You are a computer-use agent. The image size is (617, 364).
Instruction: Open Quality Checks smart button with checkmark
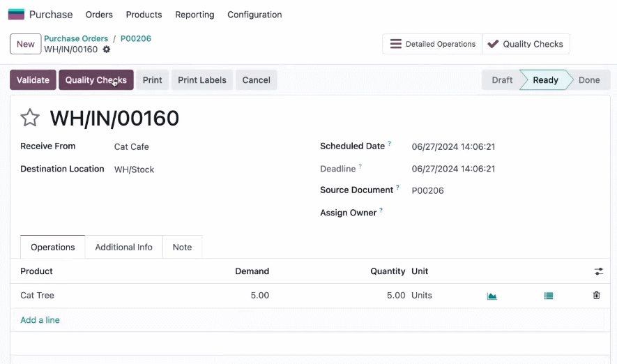click(x=526, y=44)
